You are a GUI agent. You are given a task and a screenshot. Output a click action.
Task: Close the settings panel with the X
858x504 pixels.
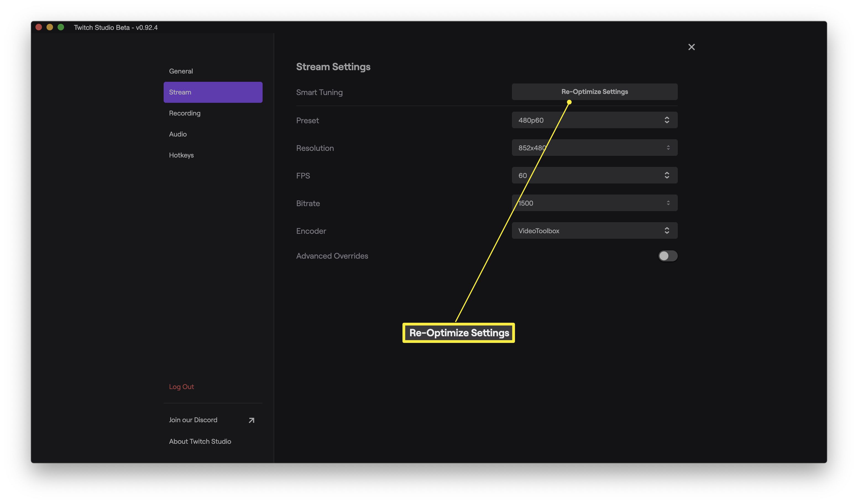[691, 47]
